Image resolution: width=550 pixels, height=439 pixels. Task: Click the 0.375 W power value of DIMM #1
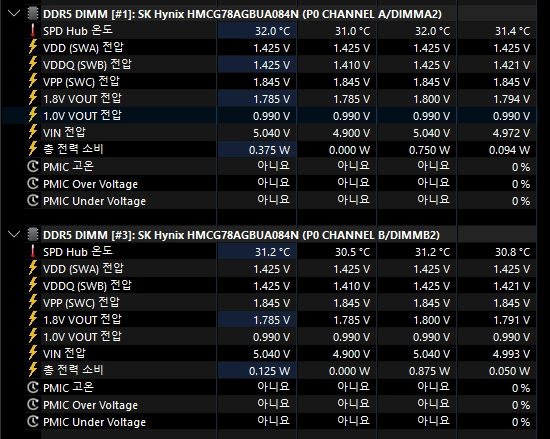click(269, 150)
